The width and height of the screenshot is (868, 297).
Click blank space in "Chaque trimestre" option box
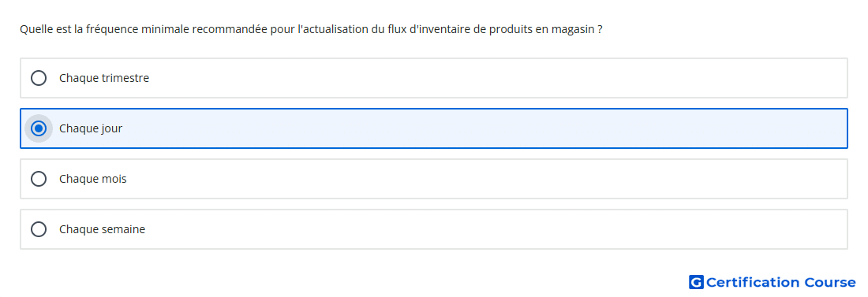[x=498, y=78]
